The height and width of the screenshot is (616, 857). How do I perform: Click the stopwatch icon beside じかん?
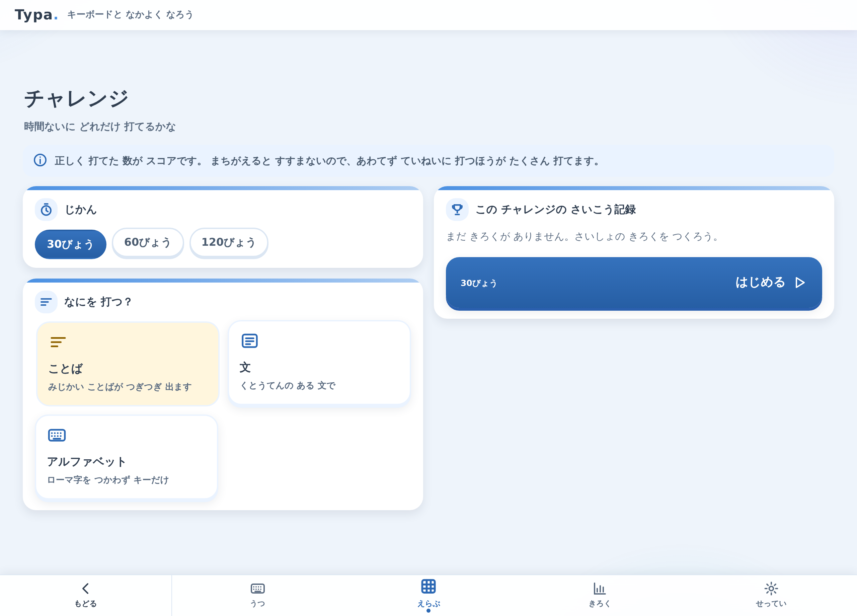(x=46, y=209)
